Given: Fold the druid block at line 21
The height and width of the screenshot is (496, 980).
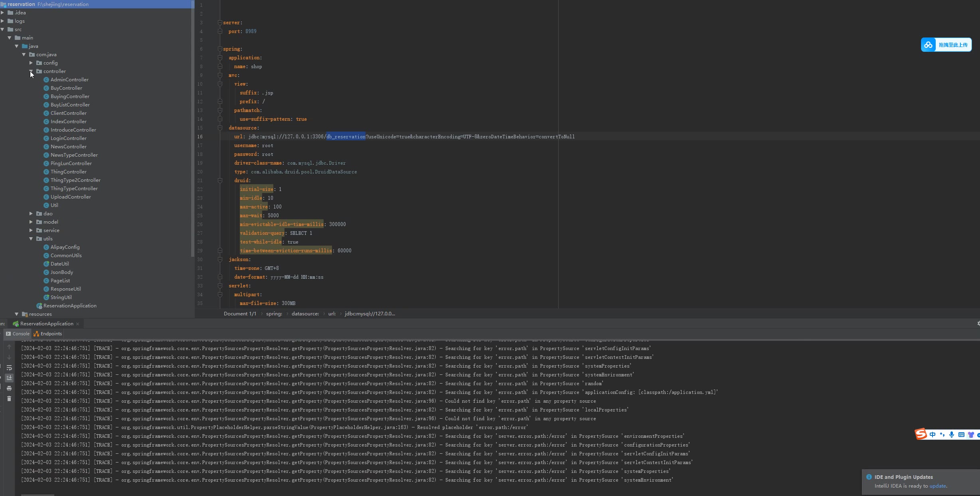Looking at the screenshot, I should click(x=220, y=180).
